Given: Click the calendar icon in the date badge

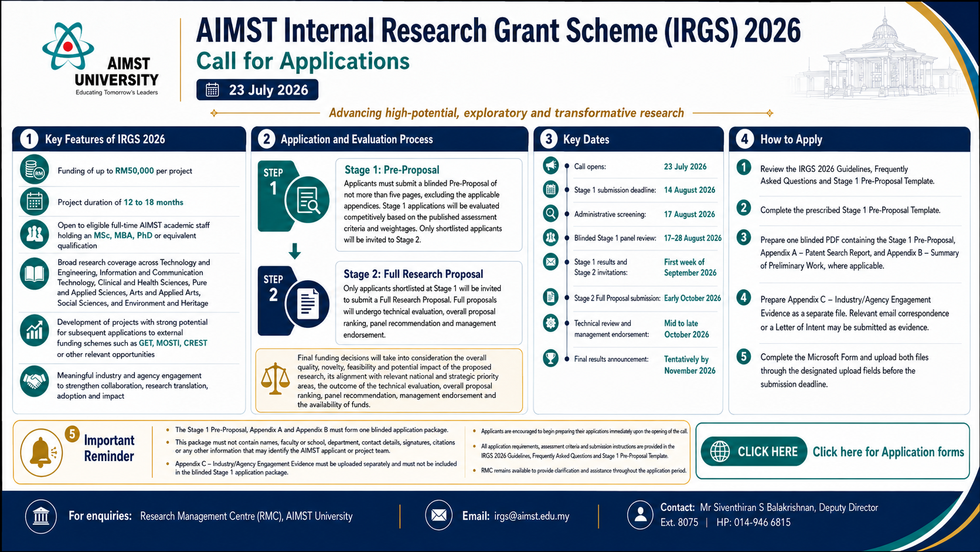Looking at the screenshot, I should 212,90.
